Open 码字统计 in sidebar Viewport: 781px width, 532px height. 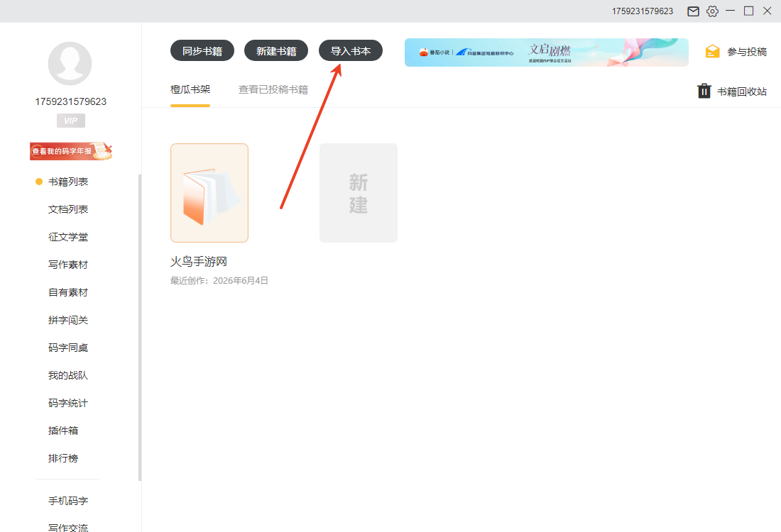[68, 403]
